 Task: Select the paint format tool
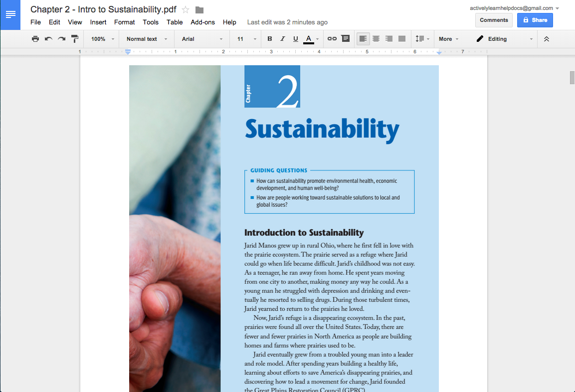[75, 39]
